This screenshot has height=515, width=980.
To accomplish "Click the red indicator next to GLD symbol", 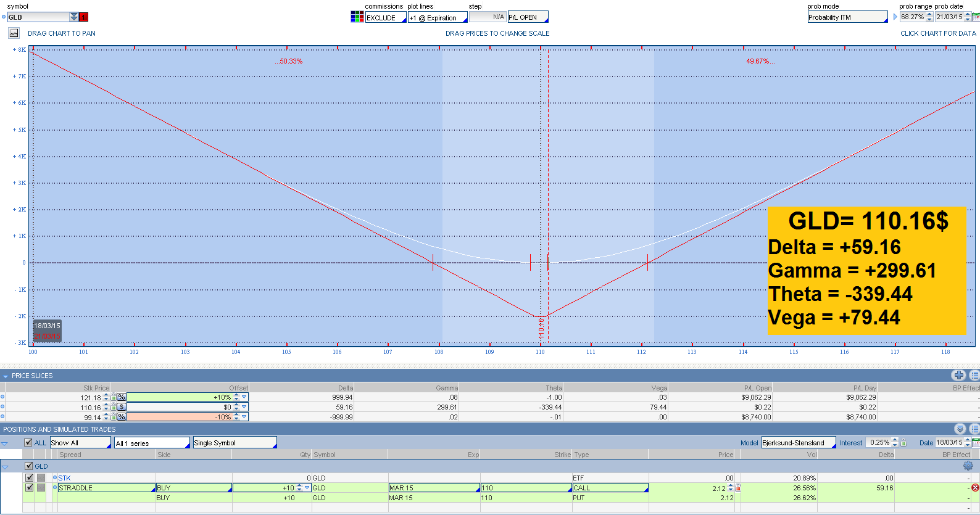I will coord(84,17).
